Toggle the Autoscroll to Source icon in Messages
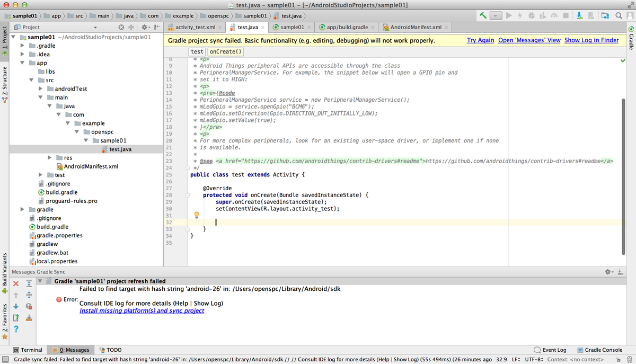636x364 pixels. click(x=29, y=318)
